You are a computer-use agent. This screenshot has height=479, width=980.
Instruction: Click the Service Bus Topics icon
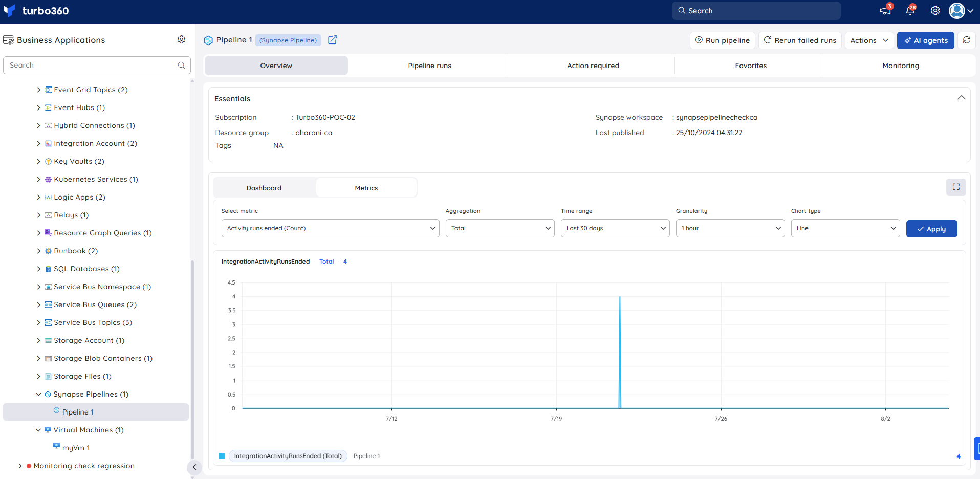(49, 322)
